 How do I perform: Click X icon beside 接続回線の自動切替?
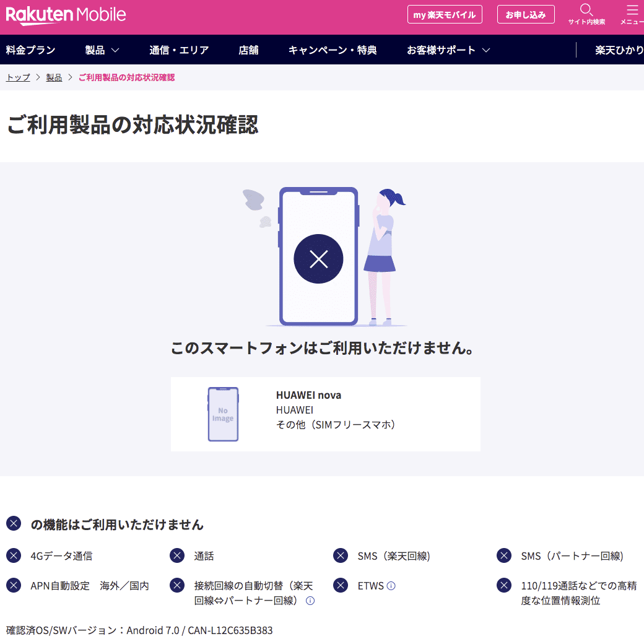177,585
